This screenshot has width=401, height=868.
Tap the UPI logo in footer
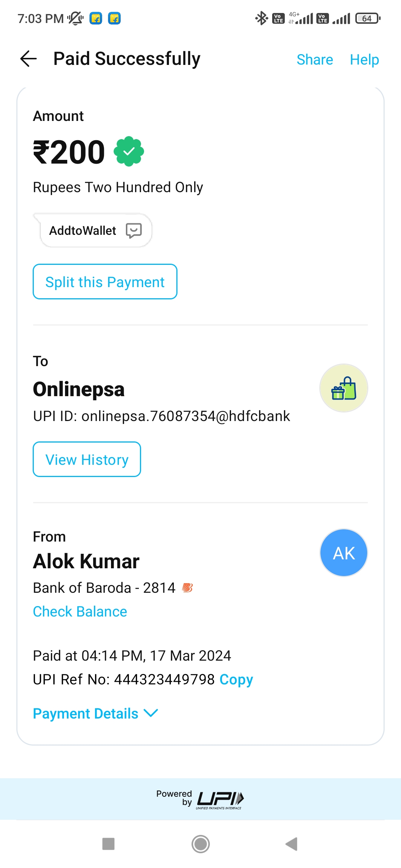(220, 799)
